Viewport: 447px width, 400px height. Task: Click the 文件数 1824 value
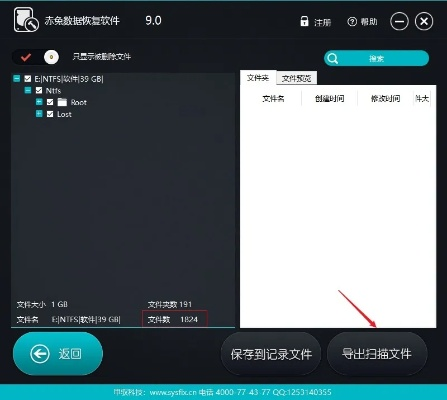(189, 319)
